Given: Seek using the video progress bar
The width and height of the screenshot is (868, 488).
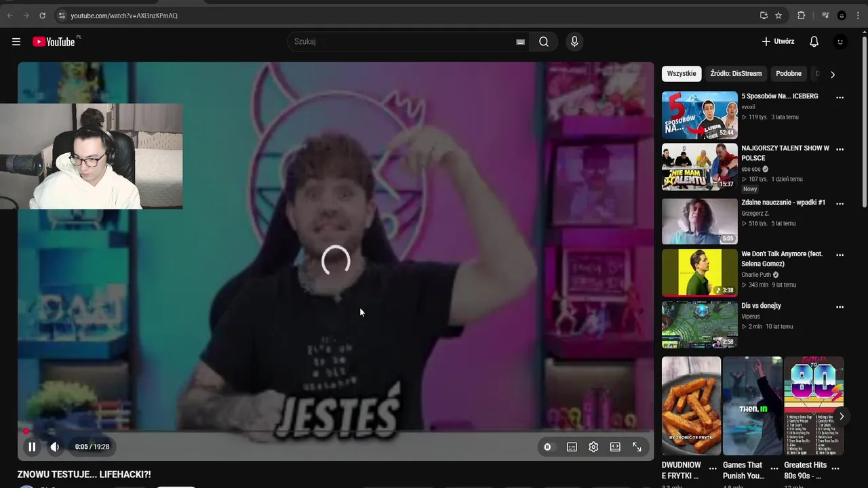Looking at the screenshot, I should 336,431.
